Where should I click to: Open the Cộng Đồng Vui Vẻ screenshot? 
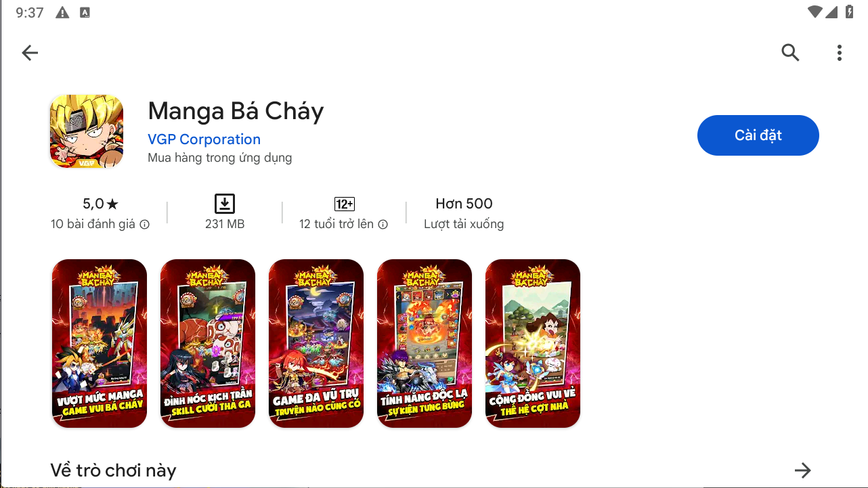tap(533, 343)
